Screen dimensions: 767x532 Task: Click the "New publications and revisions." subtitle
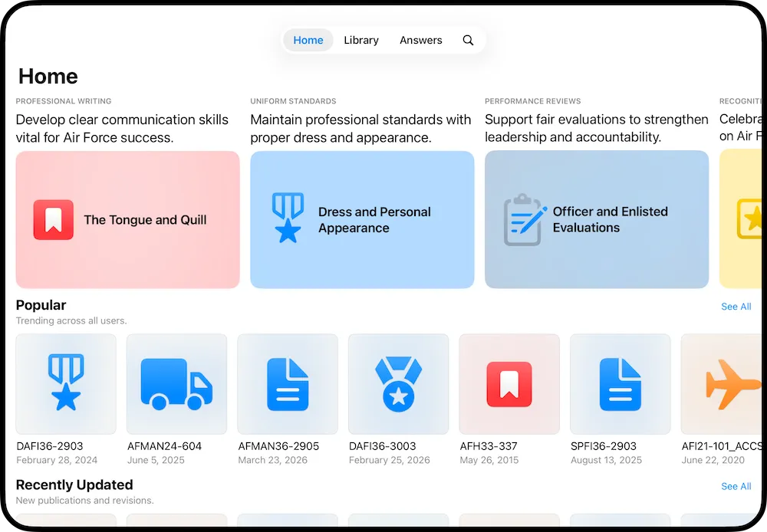click(84, 501)
